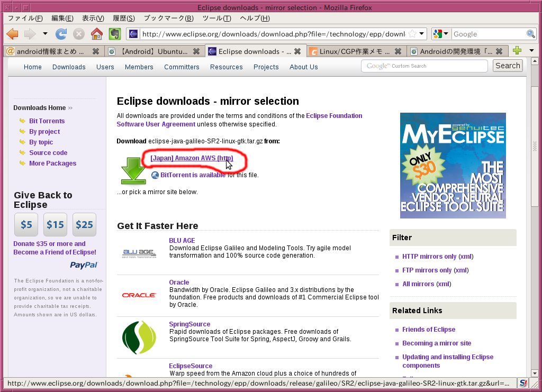Click the S! icon in status bar

[523, 383]
